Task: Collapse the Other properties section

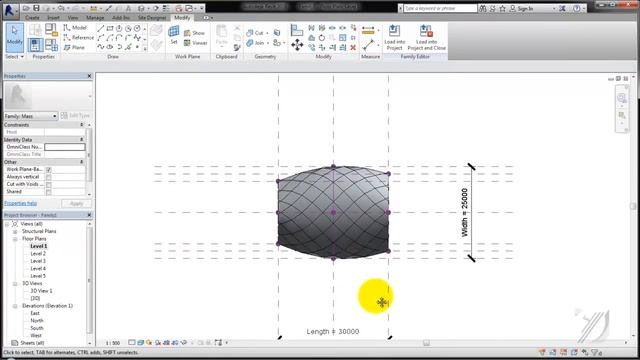Action: [82, 162]
